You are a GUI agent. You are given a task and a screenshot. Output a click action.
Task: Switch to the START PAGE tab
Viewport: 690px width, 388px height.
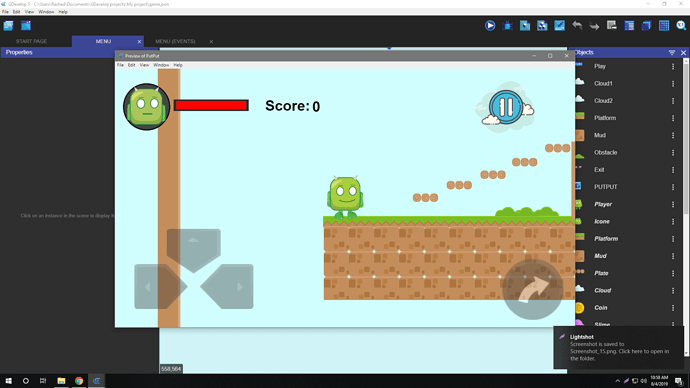(31, 41)
